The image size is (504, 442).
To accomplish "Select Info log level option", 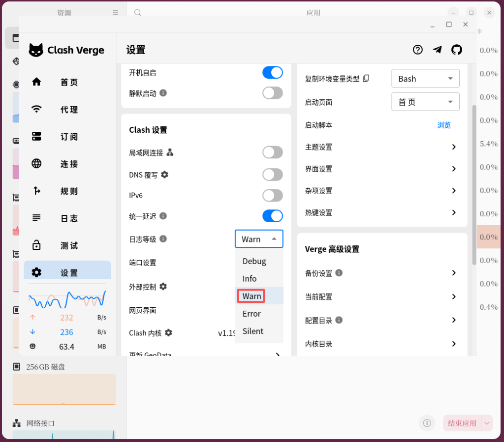I will pos(259,278).
